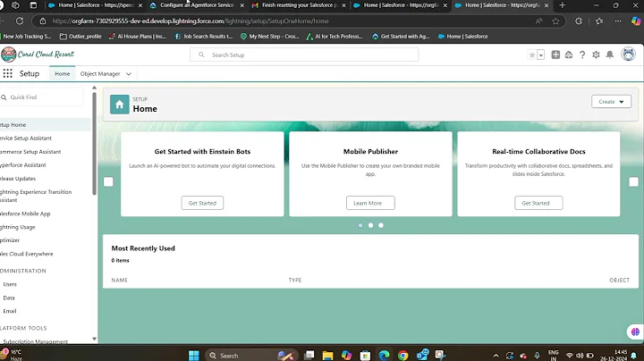Open the Setup gear icon
644x361 pixels.
point(596,55)
